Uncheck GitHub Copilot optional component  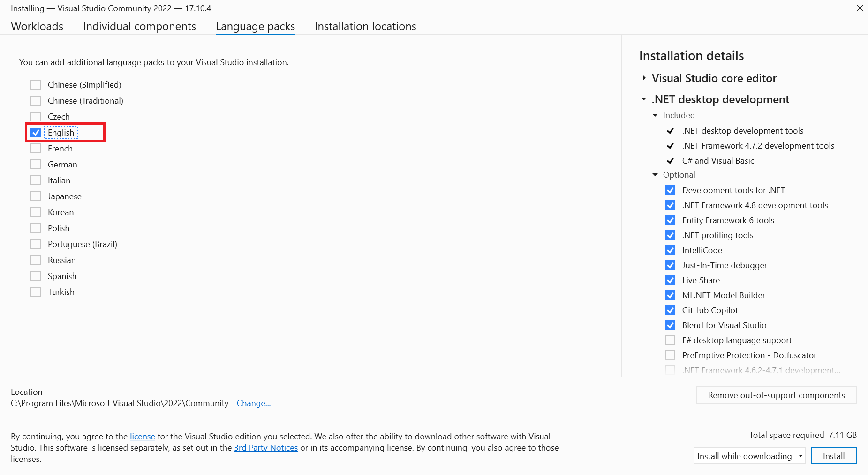670,310
